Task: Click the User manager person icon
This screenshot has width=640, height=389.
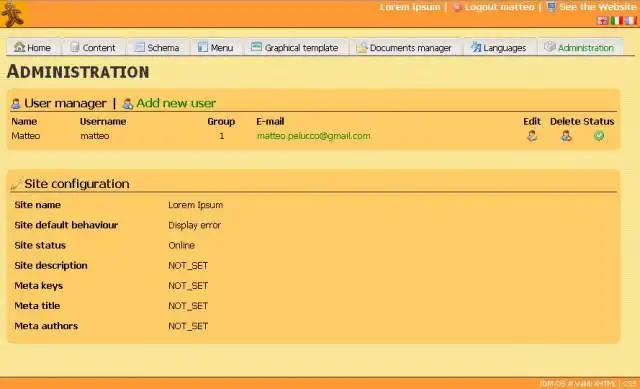Action: 16,104
